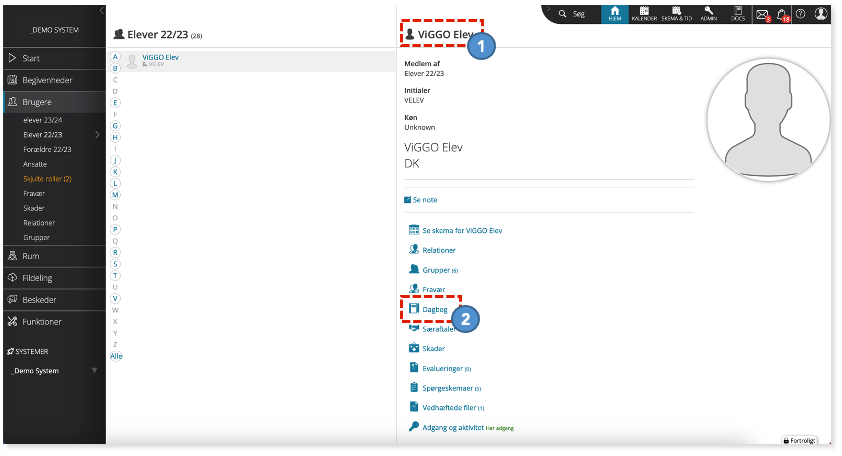Open the Evalueringer link
The image size is (842, 456).
pos(446,368)
